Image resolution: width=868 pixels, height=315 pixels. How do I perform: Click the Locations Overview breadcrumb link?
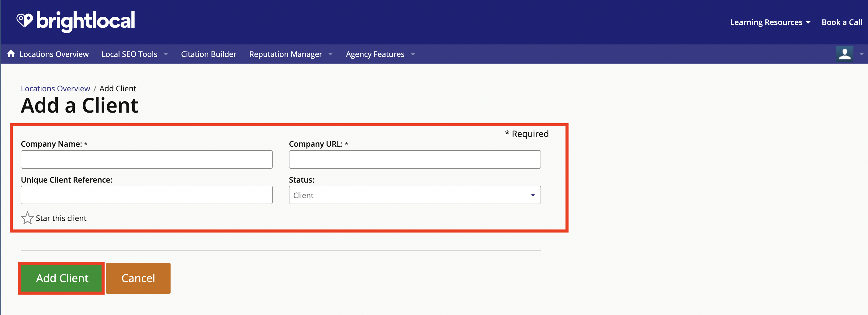[55, 88]
